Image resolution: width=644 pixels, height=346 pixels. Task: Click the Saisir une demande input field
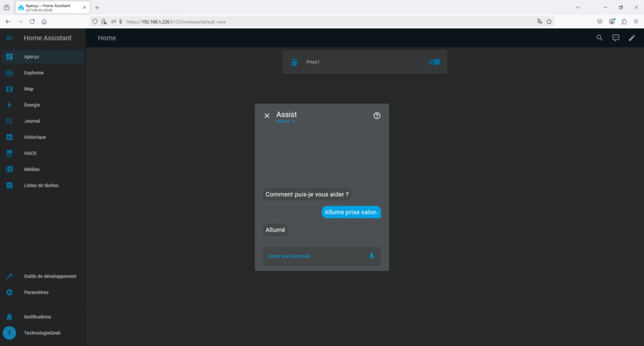pyautogui.click(x=321, y=256)
